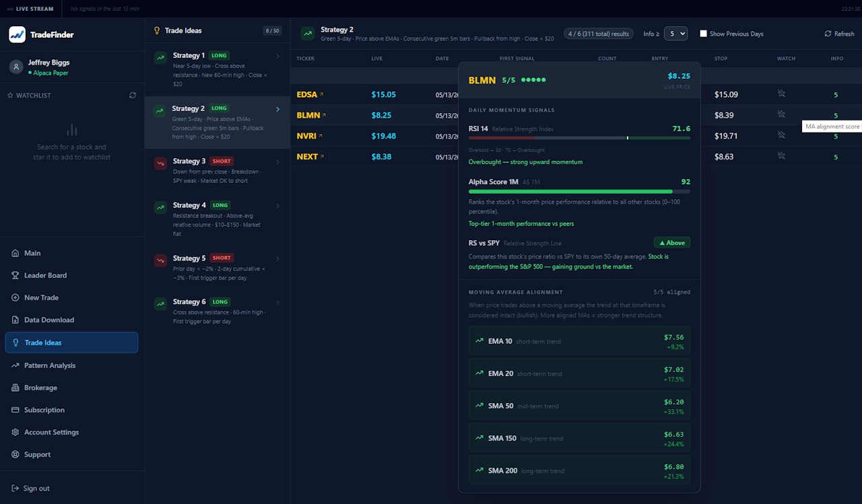Image resolution: width=862 pixels, height=504 pixels.
Task: Click the Pattern Analysis chart icon
Action: (15, 365)
